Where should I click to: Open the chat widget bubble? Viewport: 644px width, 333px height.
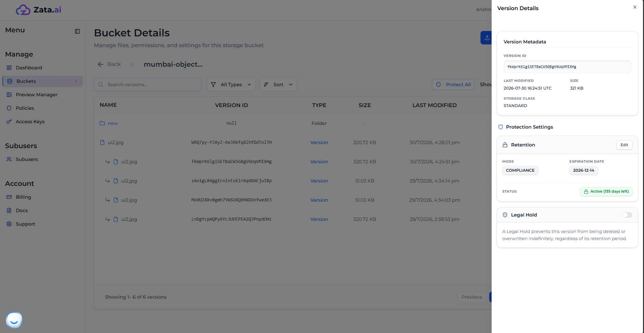14,320
